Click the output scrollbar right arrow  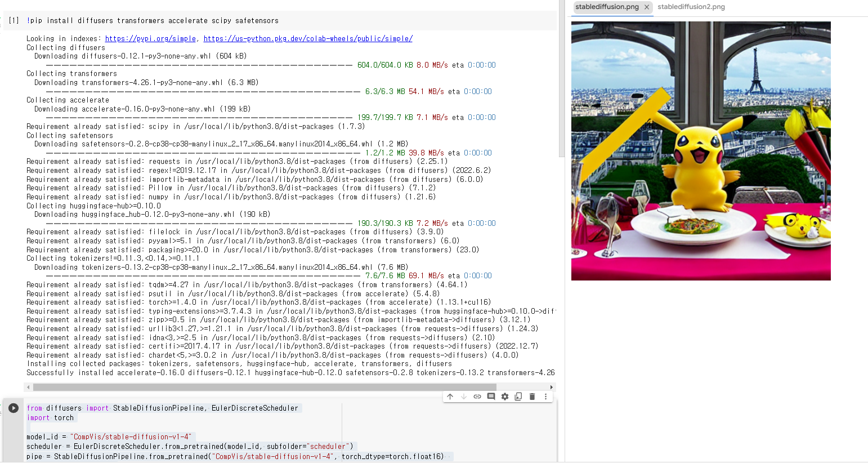pyautogui.click(x=552, y=387)
